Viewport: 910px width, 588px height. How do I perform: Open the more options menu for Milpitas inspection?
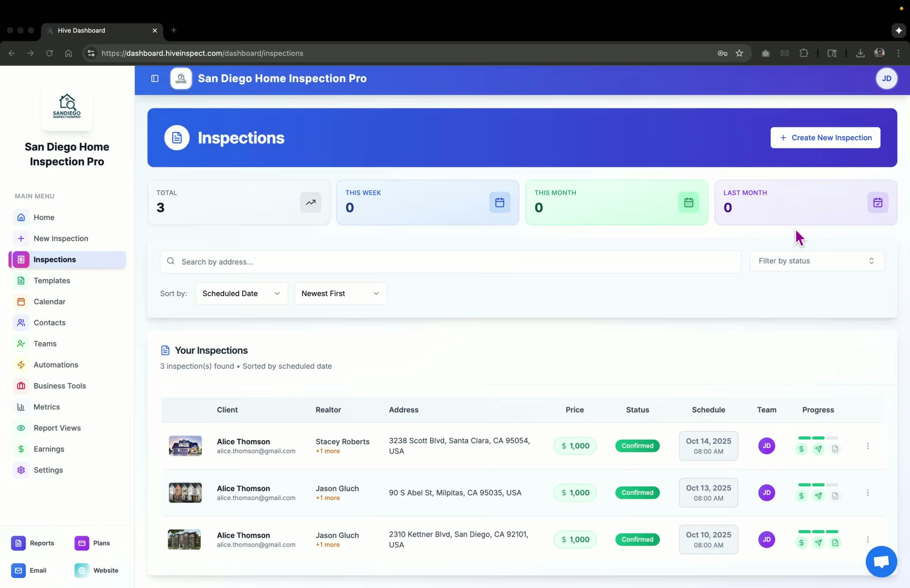(868, 493)
